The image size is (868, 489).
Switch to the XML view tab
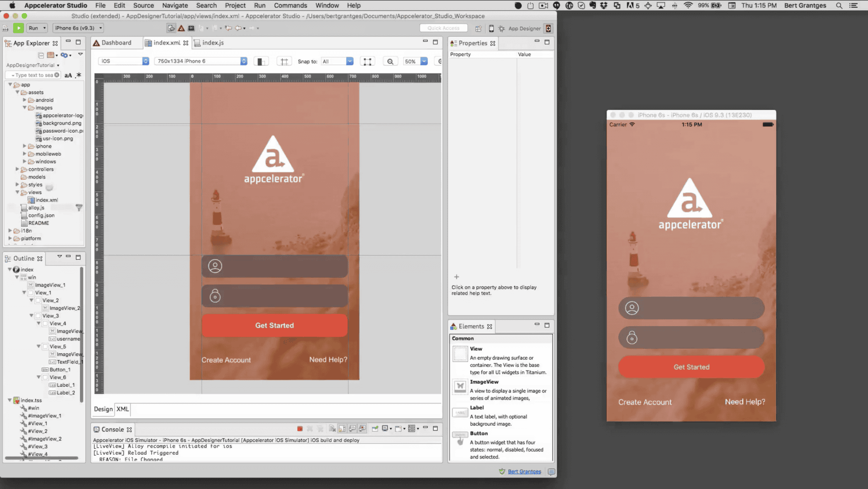tap(122, 409)
